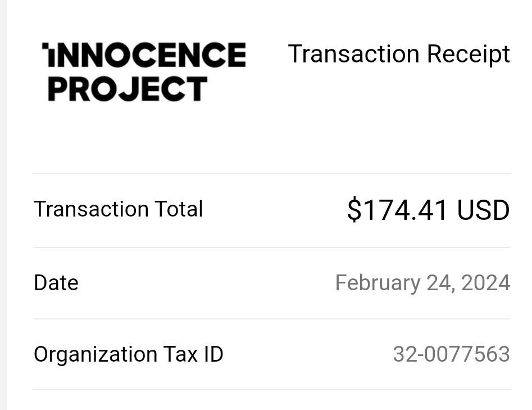Click the word Total in Transaction Total
The width and height of the screenshot is (532, 410).
(x=179, y=209)
